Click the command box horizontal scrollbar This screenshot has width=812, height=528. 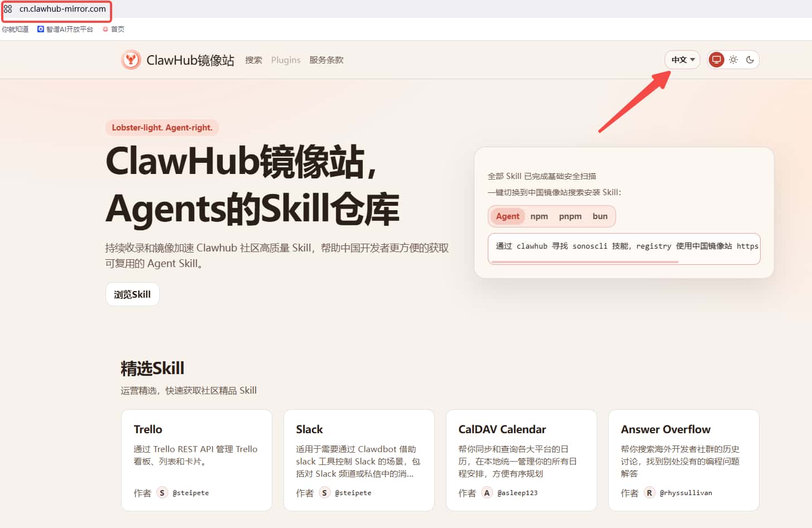(585, 261)
